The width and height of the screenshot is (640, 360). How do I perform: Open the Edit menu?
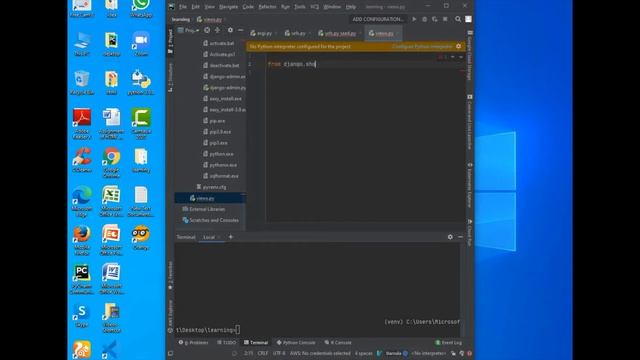196,7
